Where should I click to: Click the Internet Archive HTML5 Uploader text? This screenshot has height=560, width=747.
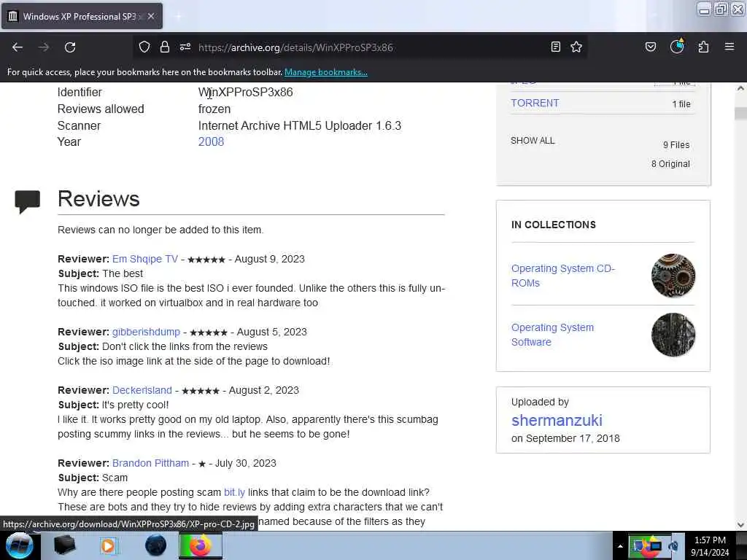tap(300, 125)
